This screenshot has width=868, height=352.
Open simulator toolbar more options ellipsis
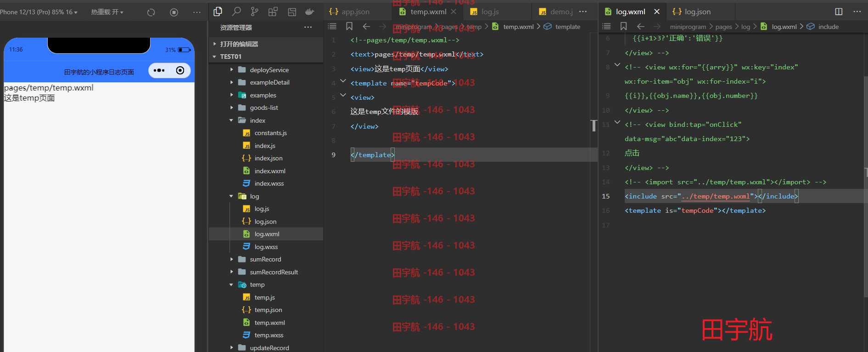pos(197,12)
